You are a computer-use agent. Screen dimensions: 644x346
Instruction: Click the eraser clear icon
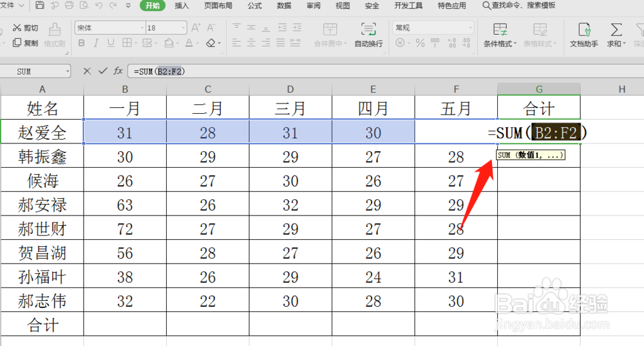pos(211,42)
